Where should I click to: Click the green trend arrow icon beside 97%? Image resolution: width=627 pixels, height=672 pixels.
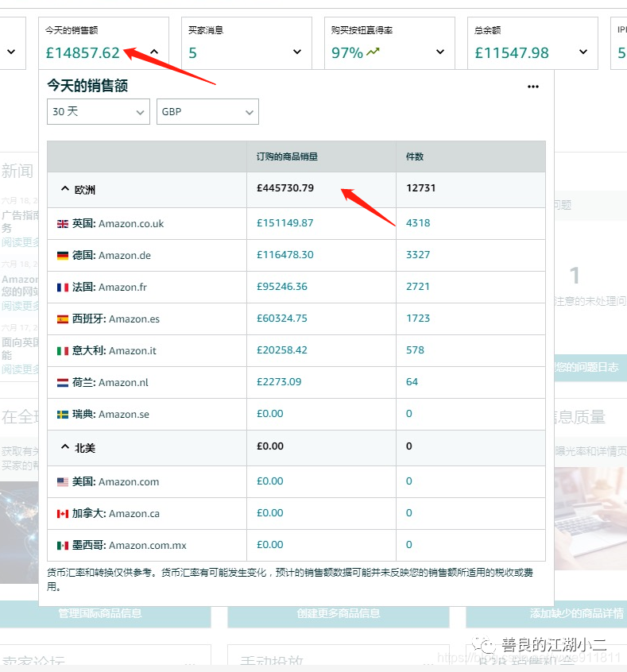[x=373, y=52]
